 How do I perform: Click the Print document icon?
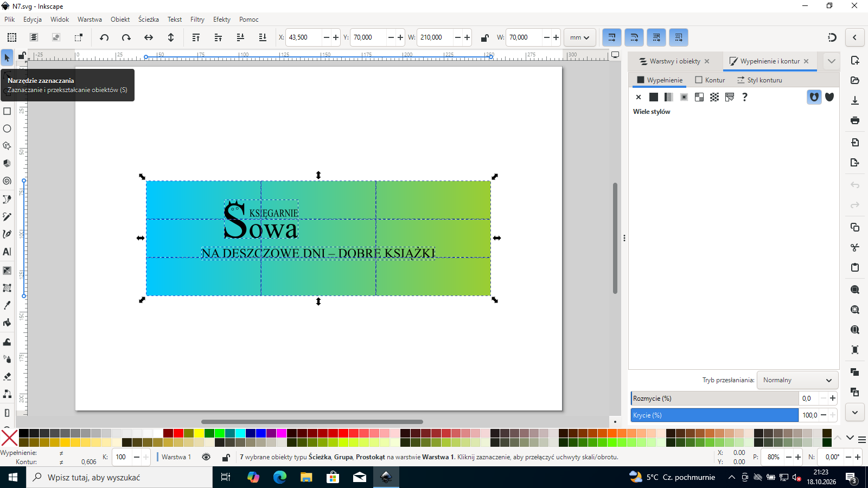click(855, 120)
